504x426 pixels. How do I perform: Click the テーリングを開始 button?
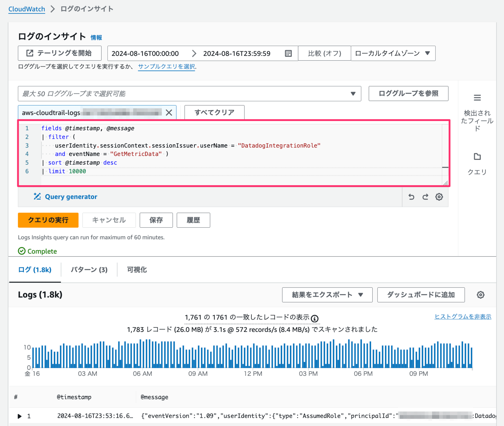click(x=60, y=53)
